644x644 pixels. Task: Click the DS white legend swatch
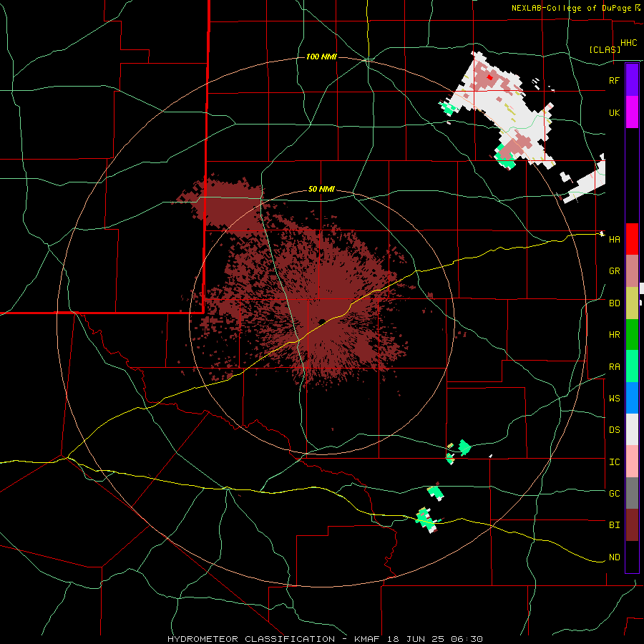click(x=632, y=429)
